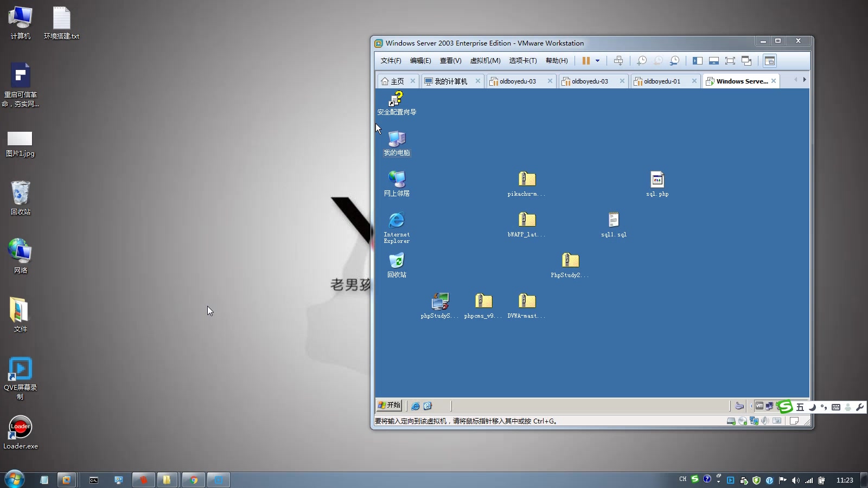Select 安全配置向导 icon in the VM
868x488 pixels.
coord(397,104)
